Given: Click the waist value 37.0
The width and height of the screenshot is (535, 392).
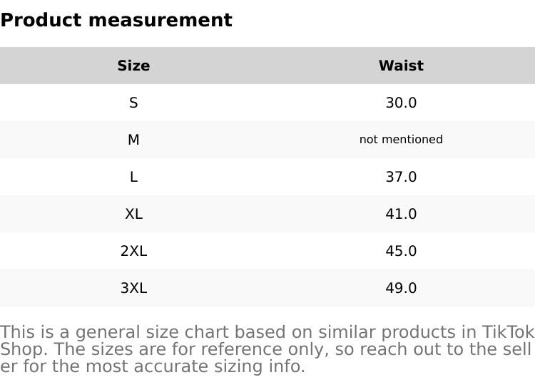Looking at the screenshot, I should click(x=401, y=177).
